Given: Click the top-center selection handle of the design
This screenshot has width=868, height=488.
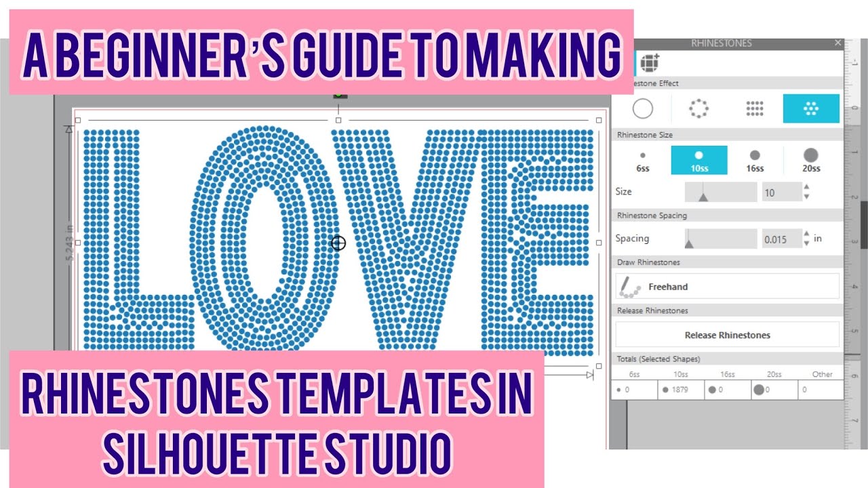Looking at the screenshot, I should point(338,120).
